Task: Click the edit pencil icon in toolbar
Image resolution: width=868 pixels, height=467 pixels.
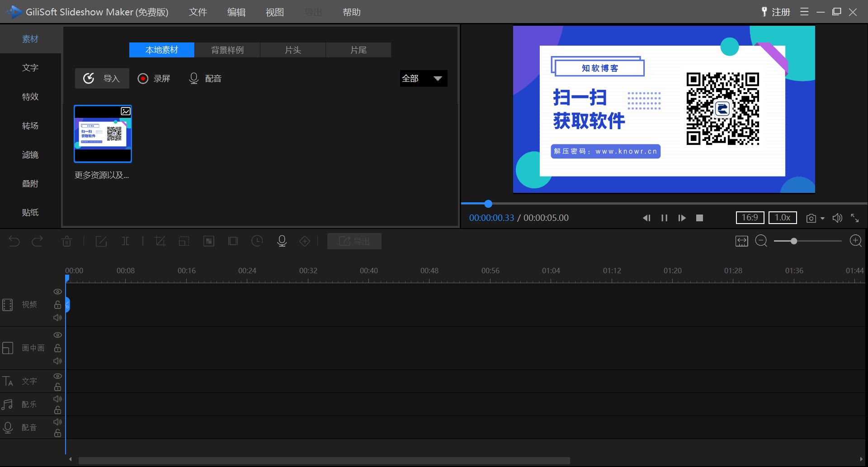Action: click(x=101, y=241)
